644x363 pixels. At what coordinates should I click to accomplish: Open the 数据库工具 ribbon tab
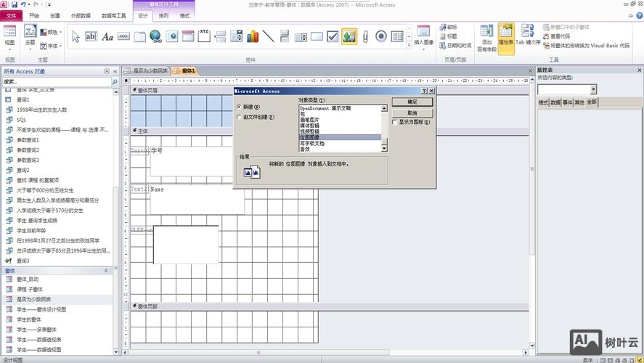[x=114, y=15]
